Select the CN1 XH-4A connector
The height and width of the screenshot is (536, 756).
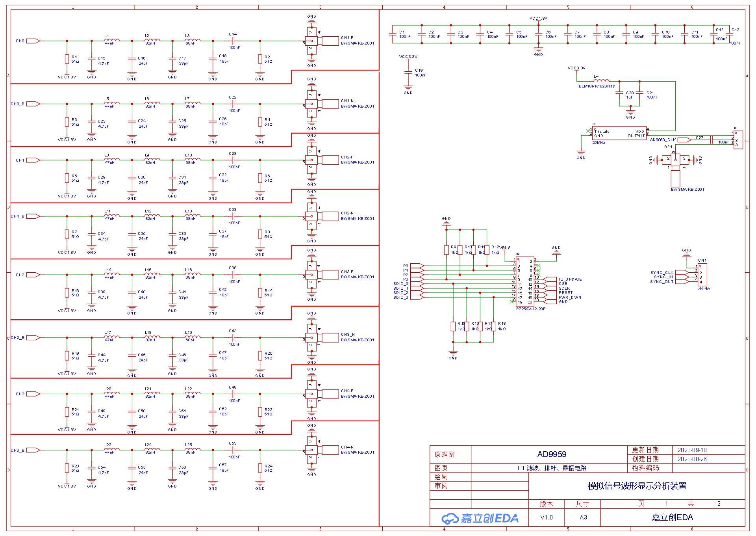coord(702,274)
